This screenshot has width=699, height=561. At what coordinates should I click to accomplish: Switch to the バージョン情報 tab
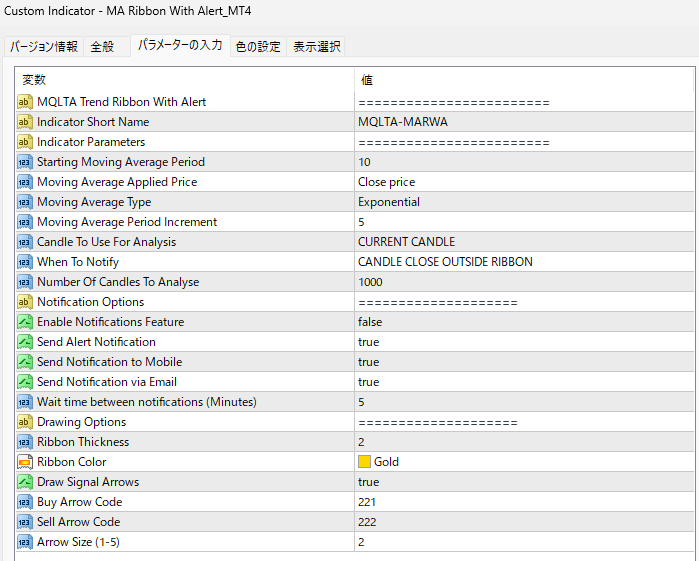pyautogui.click(x=44, y=47)
